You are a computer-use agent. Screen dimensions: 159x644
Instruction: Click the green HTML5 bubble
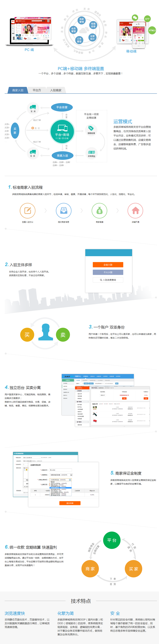(152, 31)
